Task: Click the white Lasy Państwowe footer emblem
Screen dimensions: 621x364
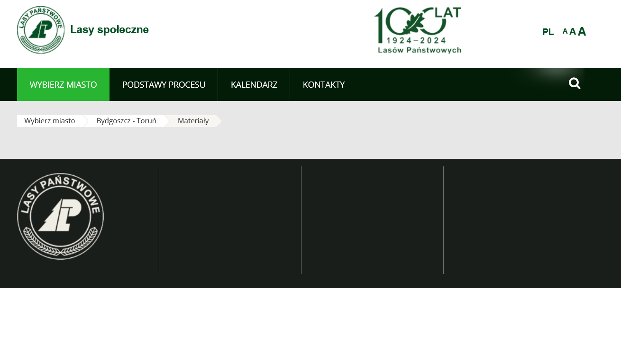Action: (x=60, y=216)
